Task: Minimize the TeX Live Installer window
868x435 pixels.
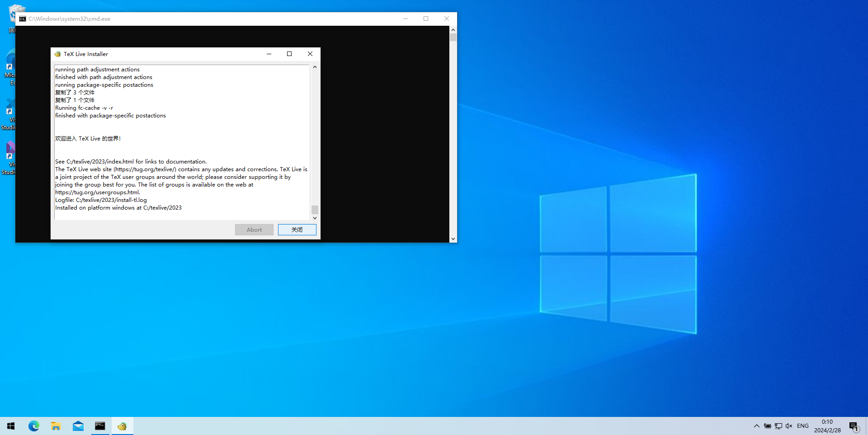Action: click(x=269, y=54)
